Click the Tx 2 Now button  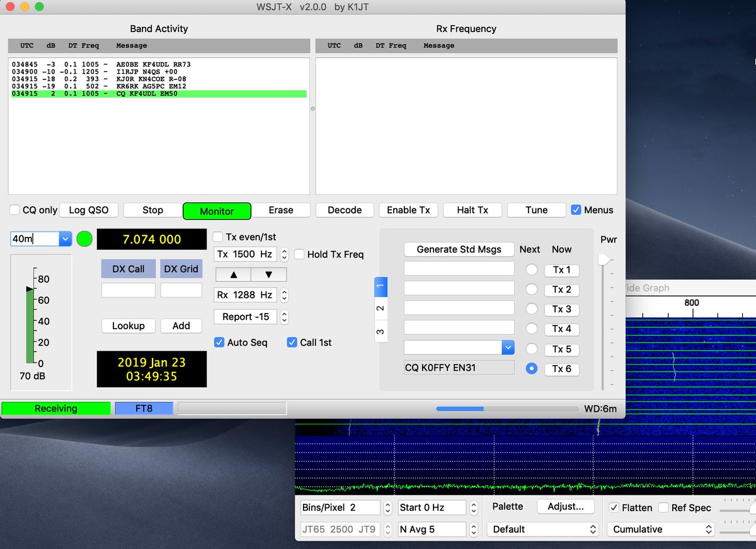point(561,290)
